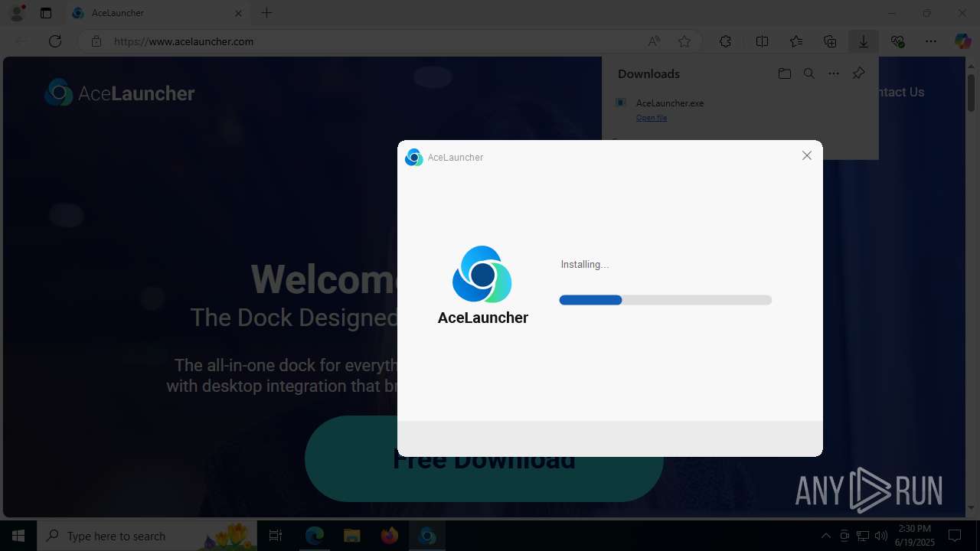The image size is (980, 551).
Task: Refresh the acelauncher.com page
Action: [55, 41]
